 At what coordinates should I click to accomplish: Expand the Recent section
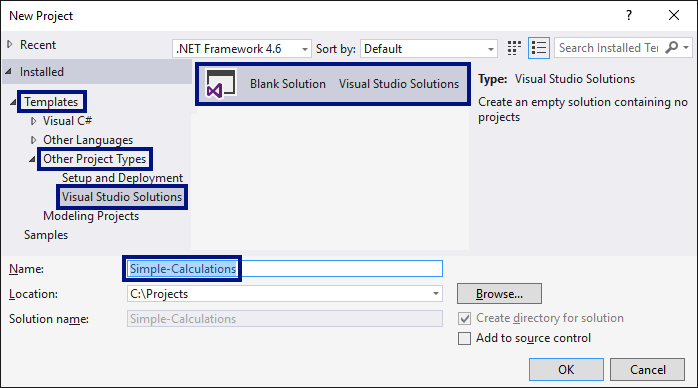tap(10, 44)
